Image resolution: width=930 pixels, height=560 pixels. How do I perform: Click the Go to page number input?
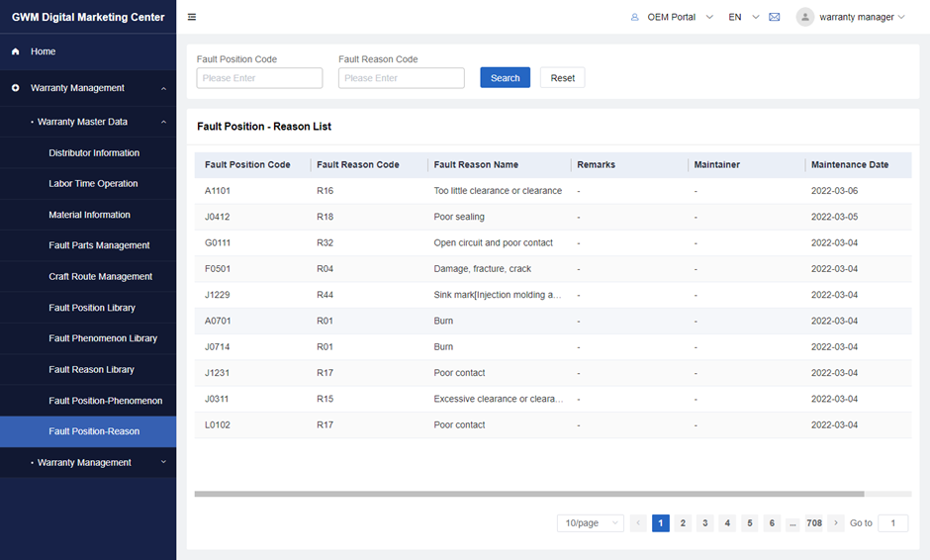(892, 522)
